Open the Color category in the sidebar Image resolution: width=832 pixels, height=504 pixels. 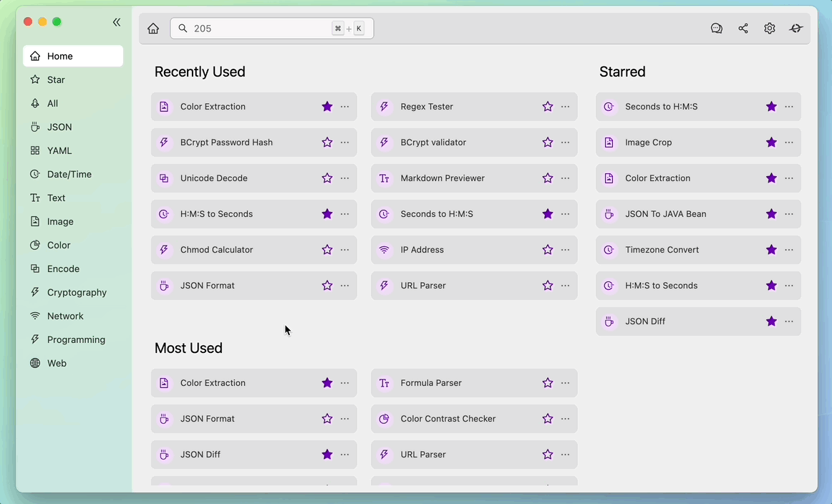click(73, 245)
